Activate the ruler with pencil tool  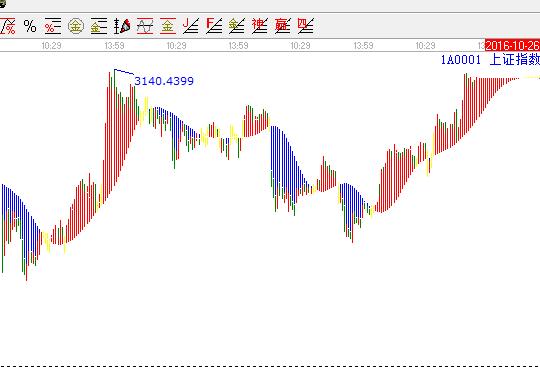pyautogui.click(x=122, y=26)
